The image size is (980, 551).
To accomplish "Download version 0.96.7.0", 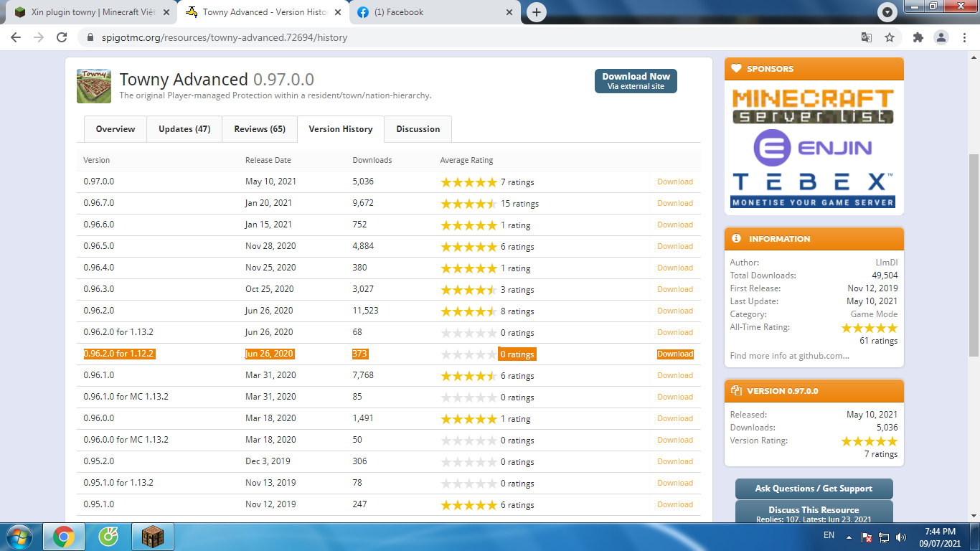I will tap(675, 203).
